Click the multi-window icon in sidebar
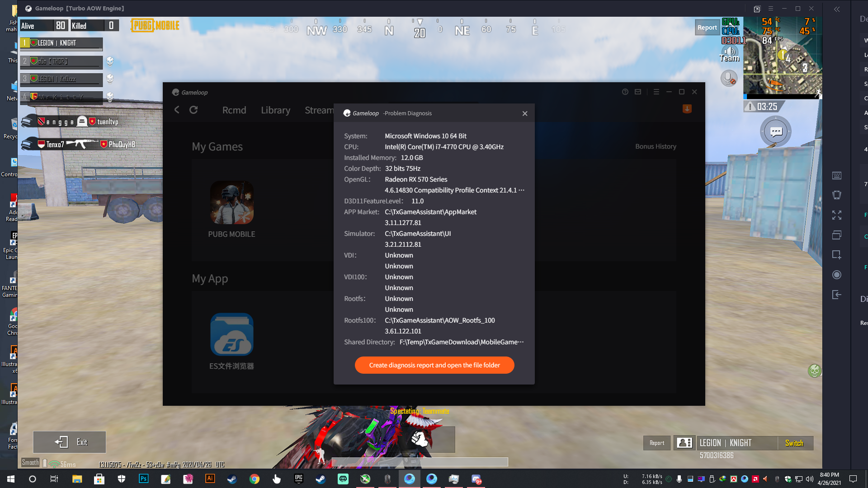 (836, 235)
